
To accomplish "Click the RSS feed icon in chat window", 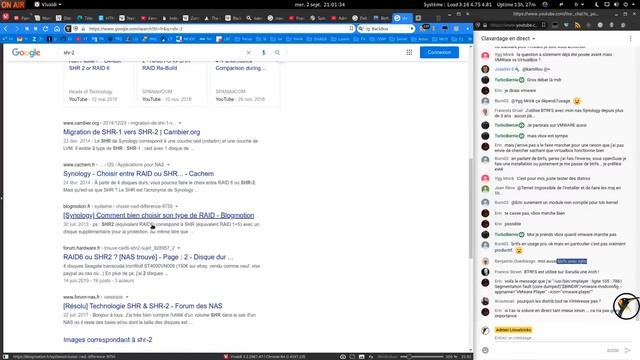I will (578, 25).
